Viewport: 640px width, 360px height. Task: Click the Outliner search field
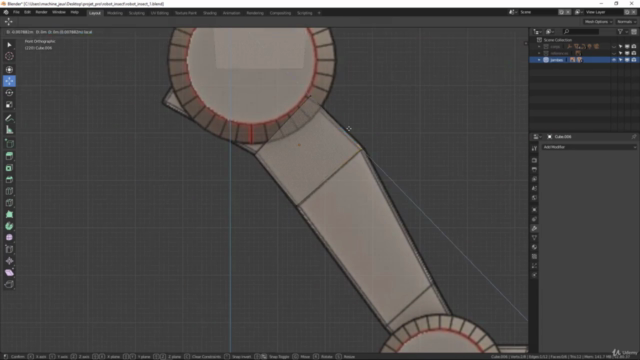pyautogui.click(x=581, y=31)
